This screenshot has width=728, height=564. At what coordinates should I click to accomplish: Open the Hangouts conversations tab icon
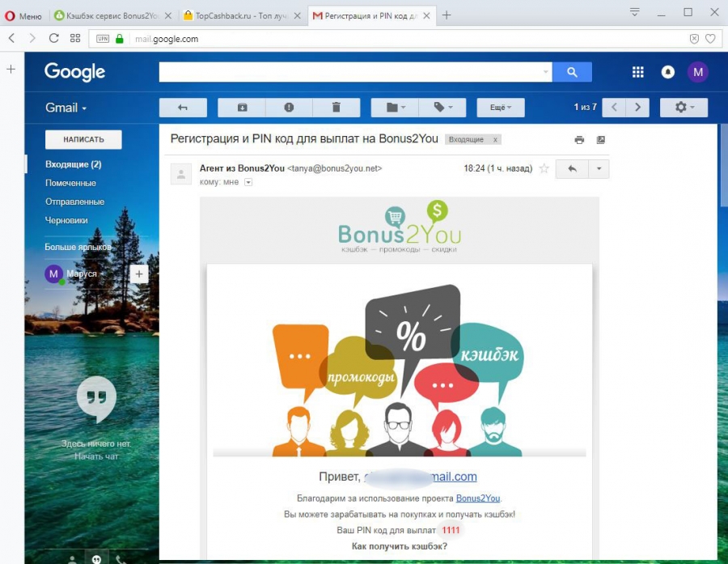click(x=96, y=559)
